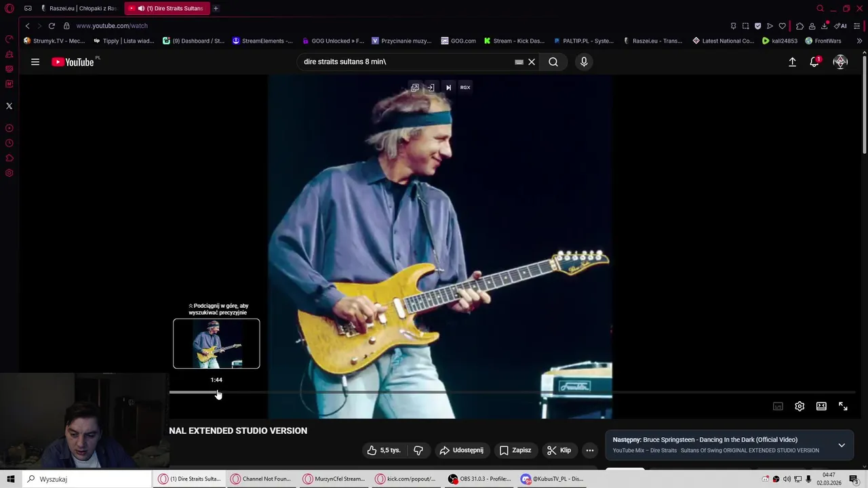Open browser tab search magnifier

[820, 8]
